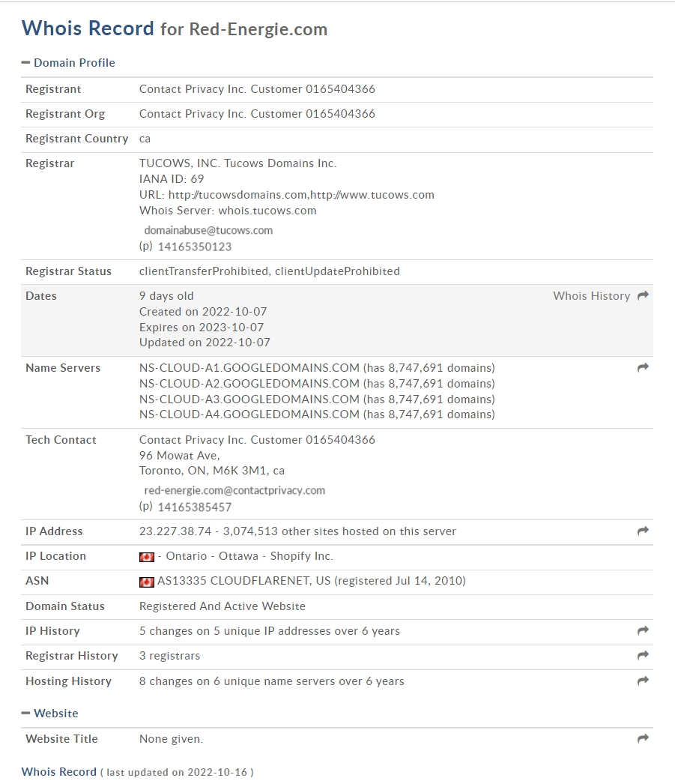Image resolution: width=675 pixels, height=784 pixels.
Task: Click the 23.227.38.74 IP address
Action: 175,531
